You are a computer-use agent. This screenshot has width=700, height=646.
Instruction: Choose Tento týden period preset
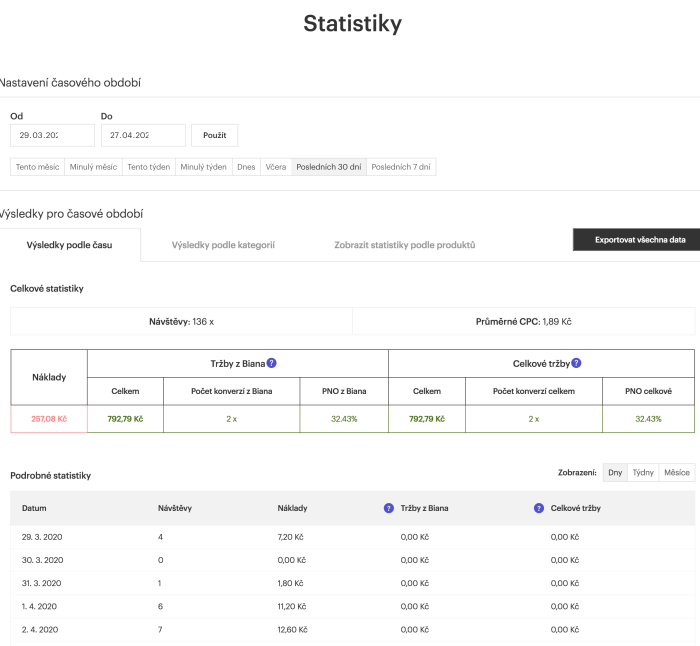pos(149,167)
